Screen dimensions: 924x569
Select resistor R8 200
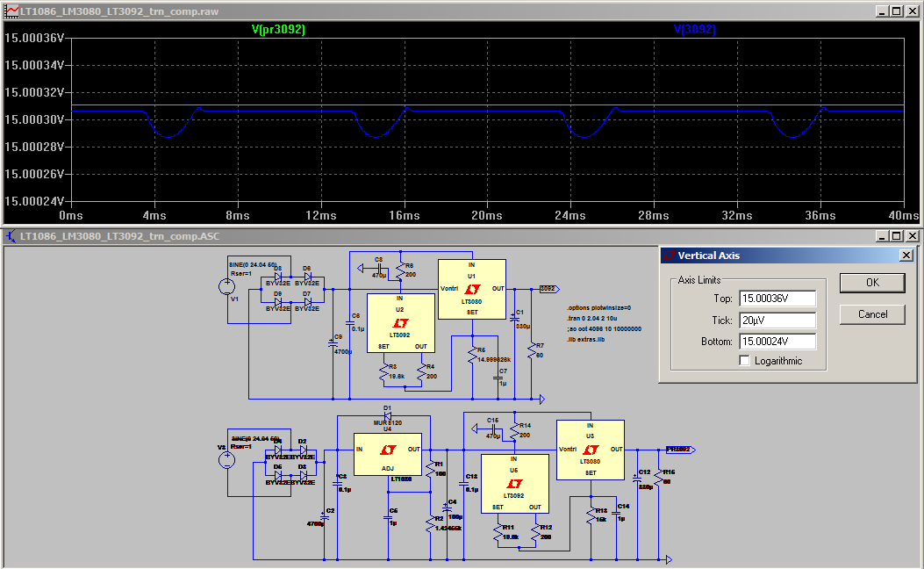click(x=401, y=270)
